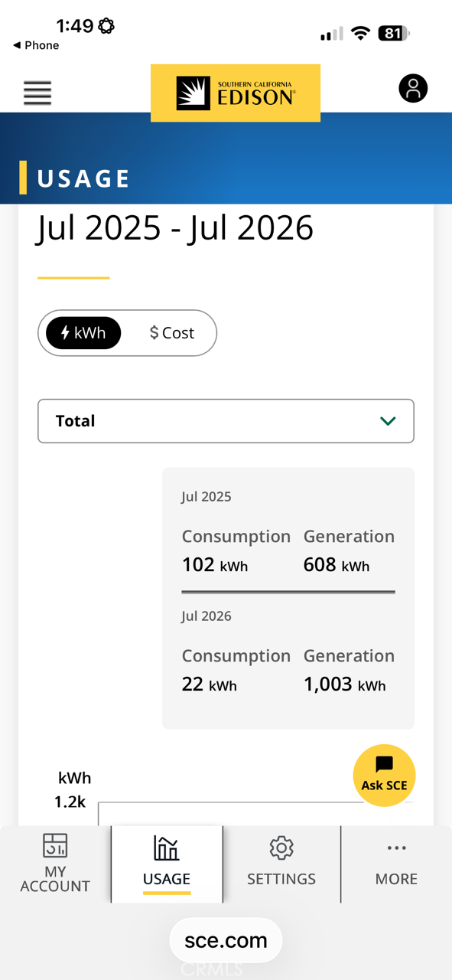Open the Total dropdown selector
The image size is (452, 980).
click(x=226, y=421)
